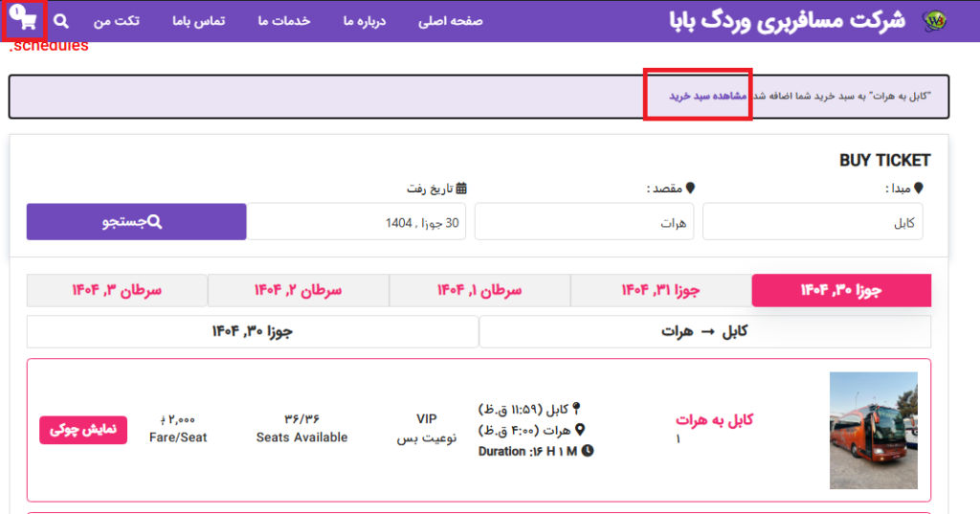980x514 pixels.
Task: Open the تکت من menu item
Action: pos(116,21)
